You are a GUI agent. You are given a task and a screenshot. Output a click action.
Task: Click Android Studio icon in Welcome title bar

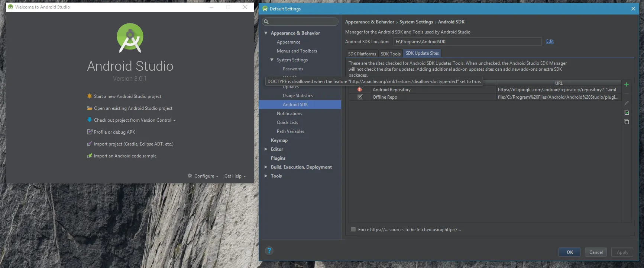click(10, 7)
